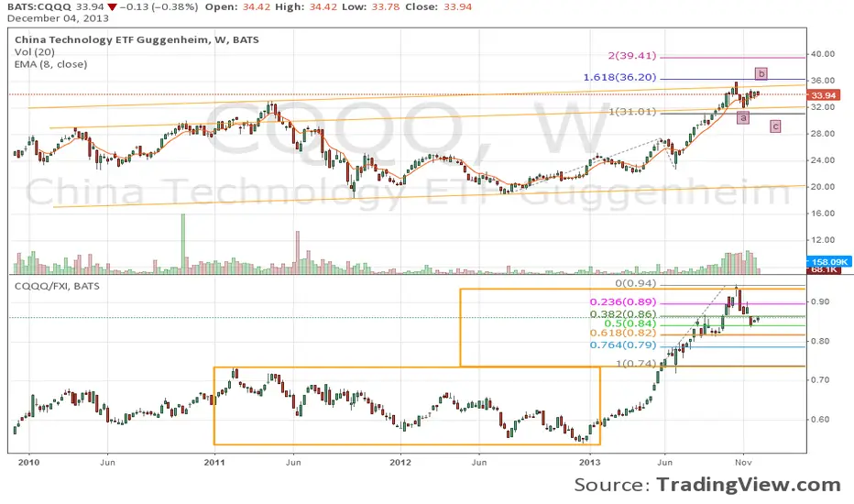Click the change value '-0.13 (-0.38%)'
This screenshot has width=854, height=504.
pos(159,7)
